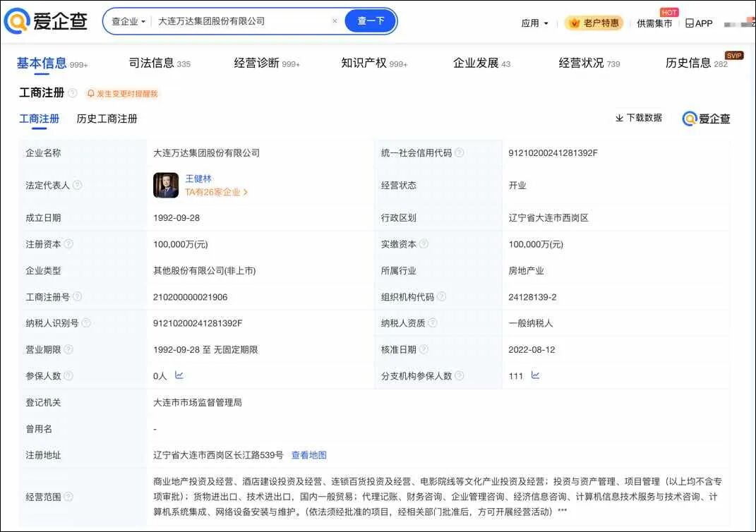
Task: Go to 供需集市 link
Action: point(654,23)
